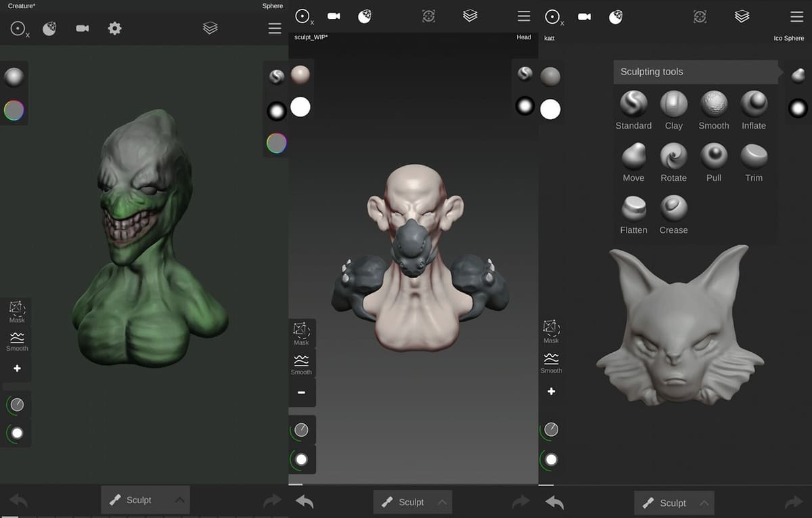
Task: Select the Standard sculpting brush
Action: 633,110
